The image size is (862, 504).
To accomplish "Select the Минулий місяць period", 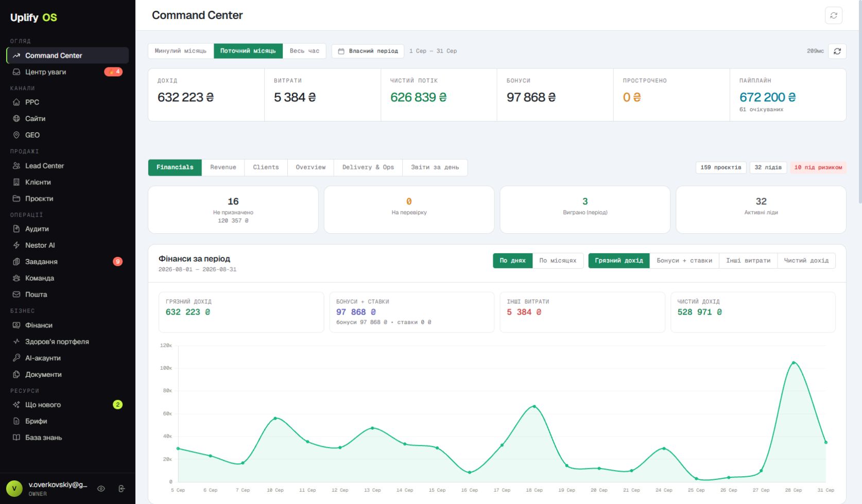I will coord(181,51).
